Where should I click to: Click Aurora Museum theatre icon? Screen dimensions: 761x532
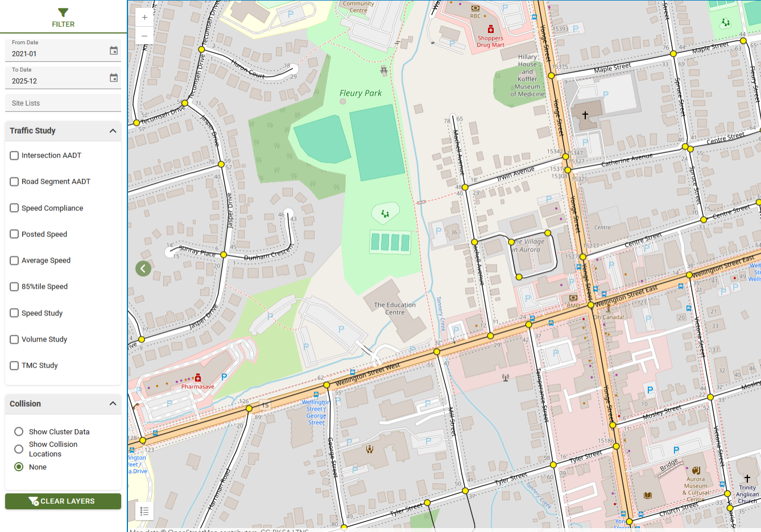click(696, 470)
